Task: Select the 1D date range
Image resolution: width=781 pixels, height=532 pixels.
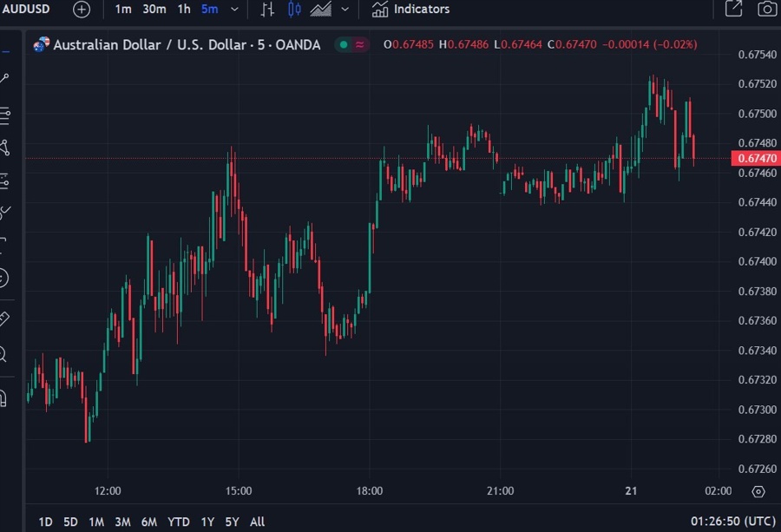Action: (x=45, y=522)
